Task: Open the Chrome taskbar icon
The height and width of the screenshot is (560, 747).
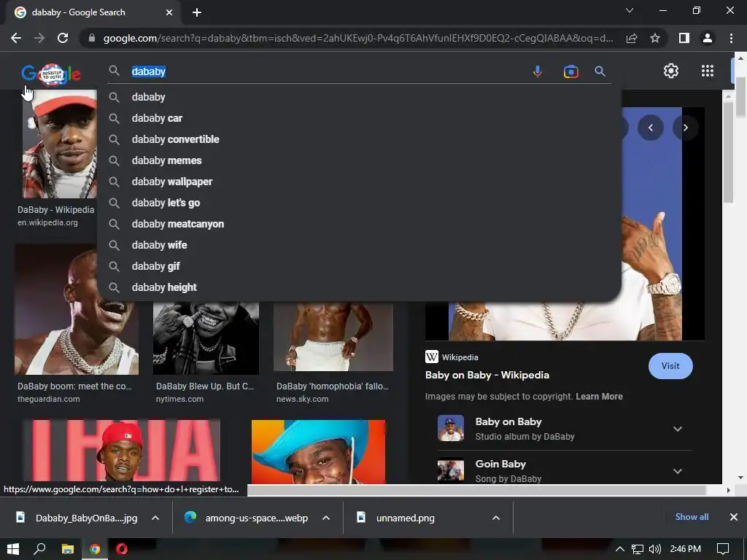Action: (95, 549)
